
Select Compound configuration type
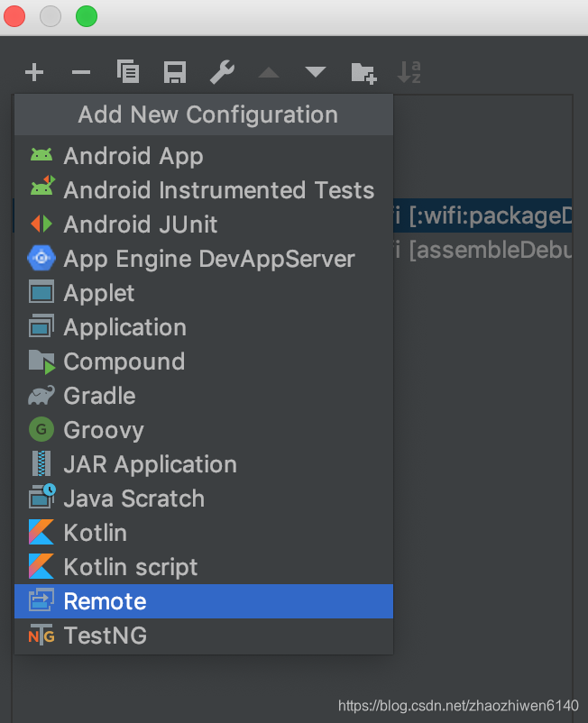coord(124,361)
